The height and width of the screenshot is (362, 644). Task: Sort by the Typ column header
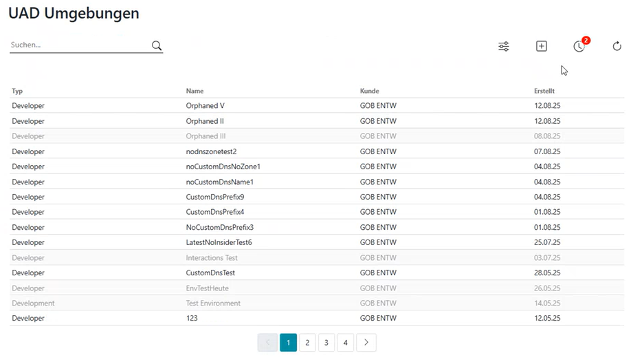17,91
